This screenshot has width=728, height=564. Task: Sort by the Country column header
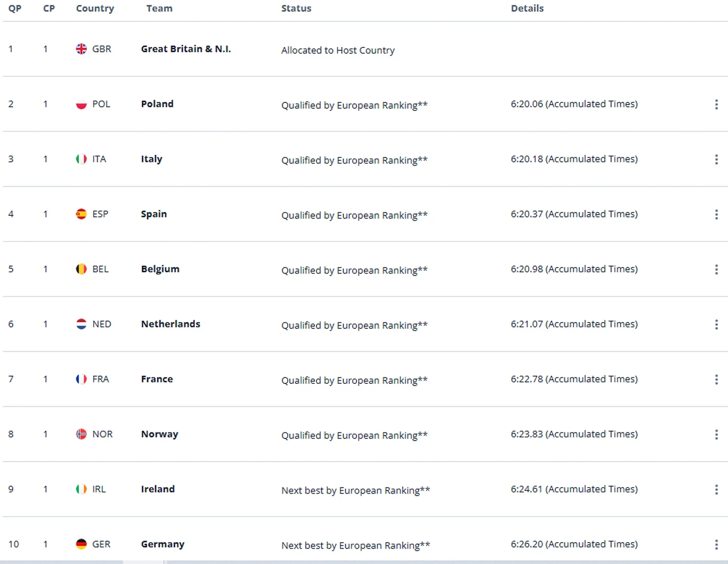95,9
